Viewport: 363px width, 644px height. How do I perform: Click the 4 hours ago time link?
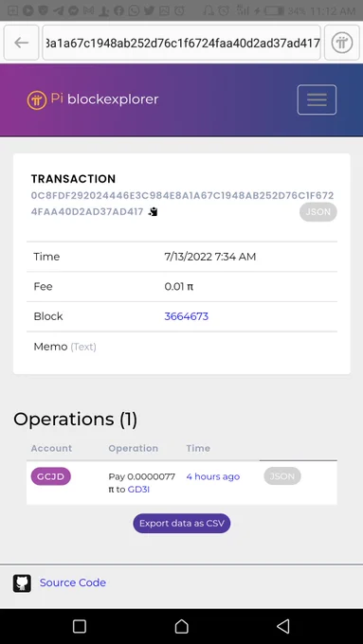click(212, 476)
